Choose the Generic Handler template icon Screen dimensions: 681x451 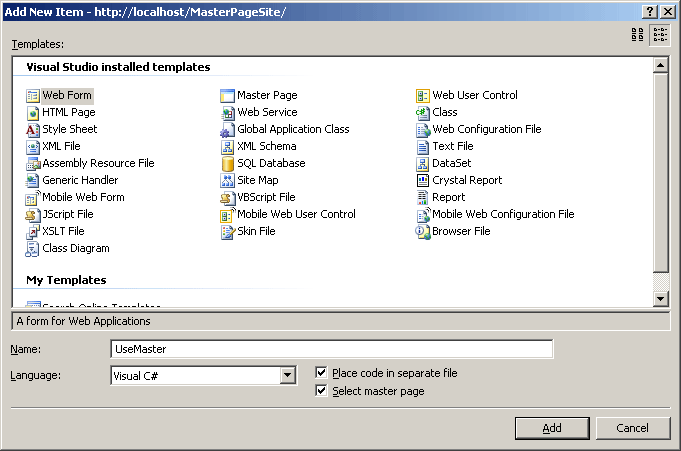[33, 181]
